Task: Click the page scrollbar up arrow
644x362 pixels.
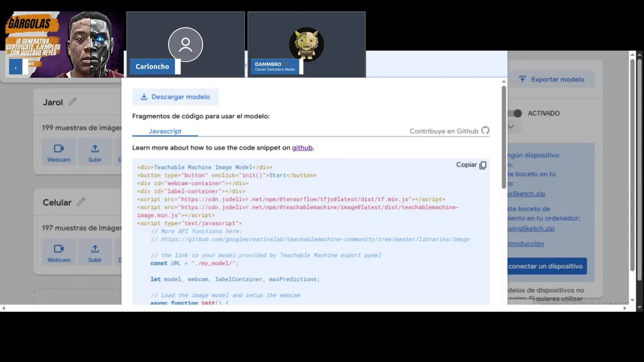Action: pos(633,54)
